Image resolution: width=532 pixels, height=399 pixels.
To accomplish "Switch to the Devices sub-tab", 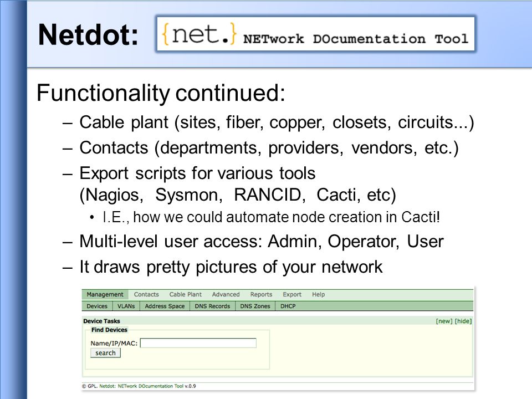I will pos(97,306).
